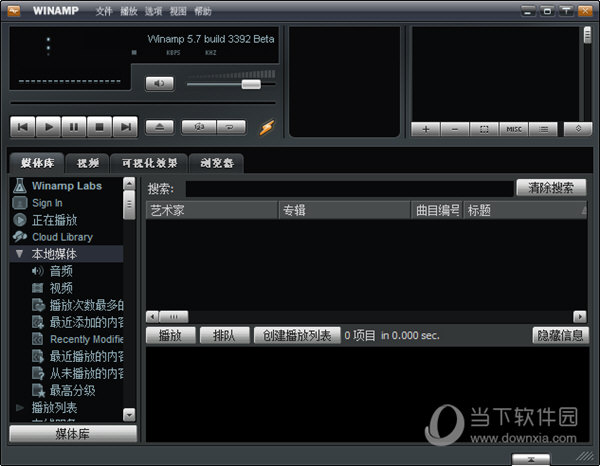Stop playback with the stop button
Viewport: 600px width, 466px height.
(x=99, y=127)
